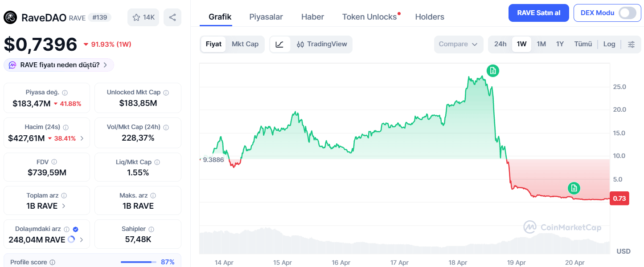Click the verified badge on Dolaşımdaki arz
This screenshot has width=644, height=267.
click(x=75, y=229)
